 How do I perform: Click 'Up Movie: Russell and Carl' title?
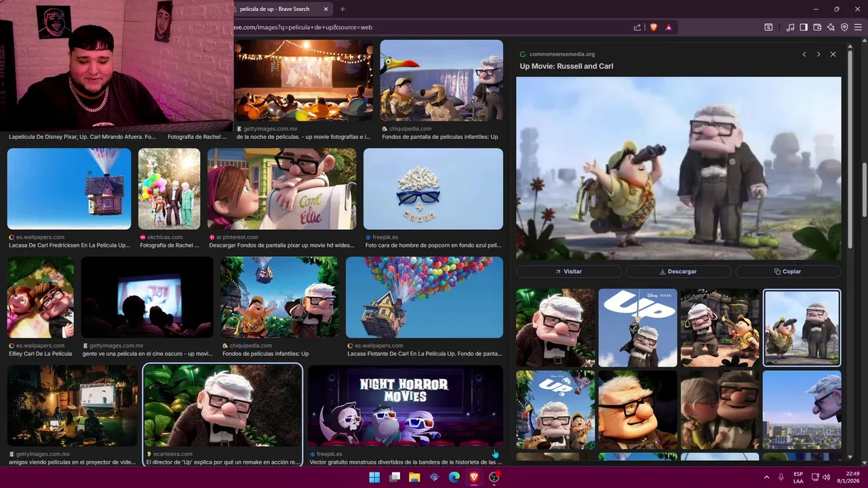click(x=566, y=66)
